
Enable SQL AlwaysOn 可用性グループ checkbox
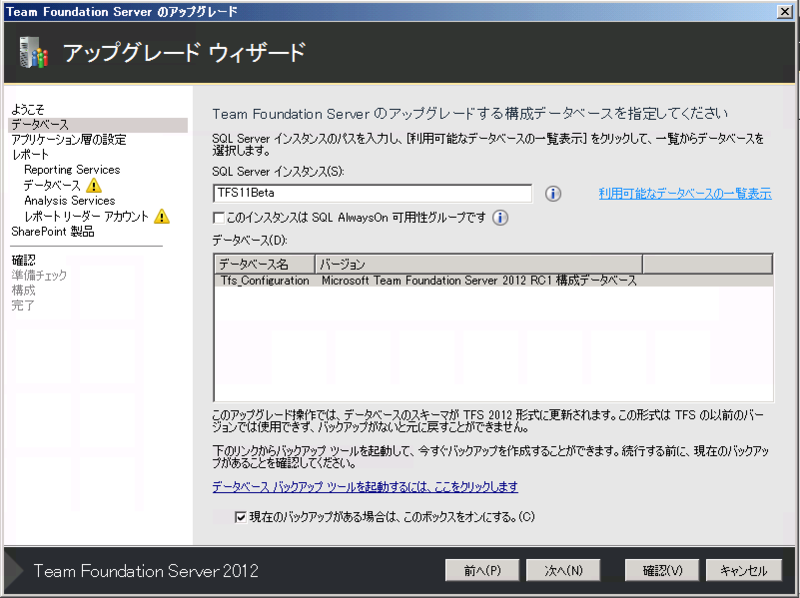click(x=218, y=218)
